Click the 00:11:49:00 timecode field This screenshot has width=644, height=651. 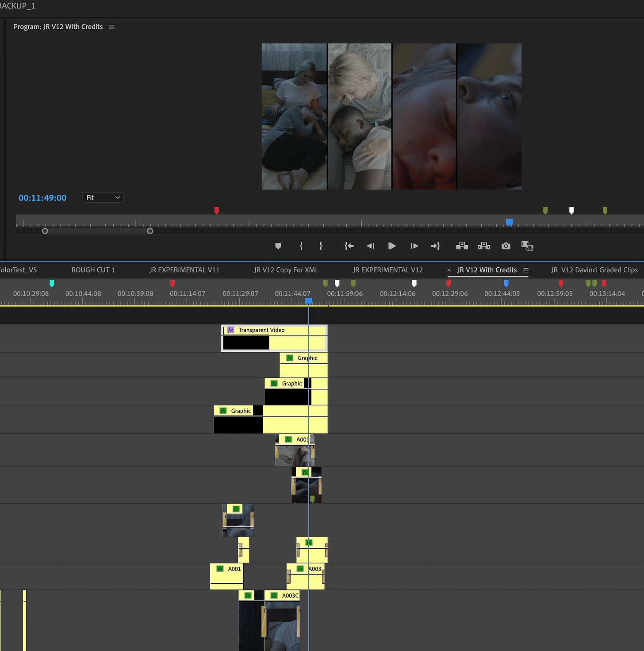click(42, 198)
